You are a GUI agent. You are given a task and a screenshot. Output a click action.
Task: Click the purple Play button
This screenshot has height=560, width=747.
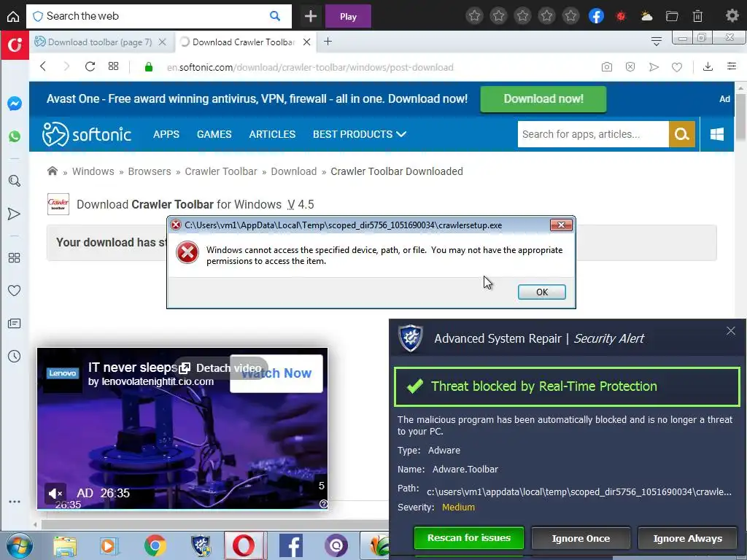pos(348,16)
